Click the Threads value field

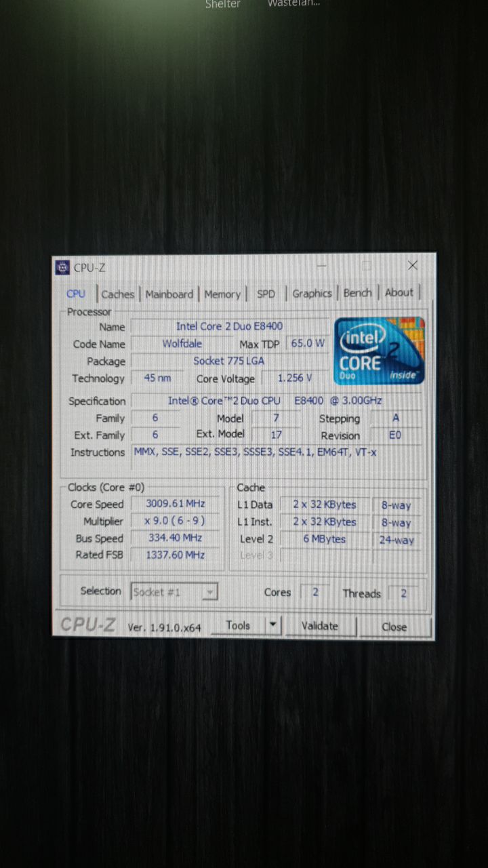click(403, 593)
